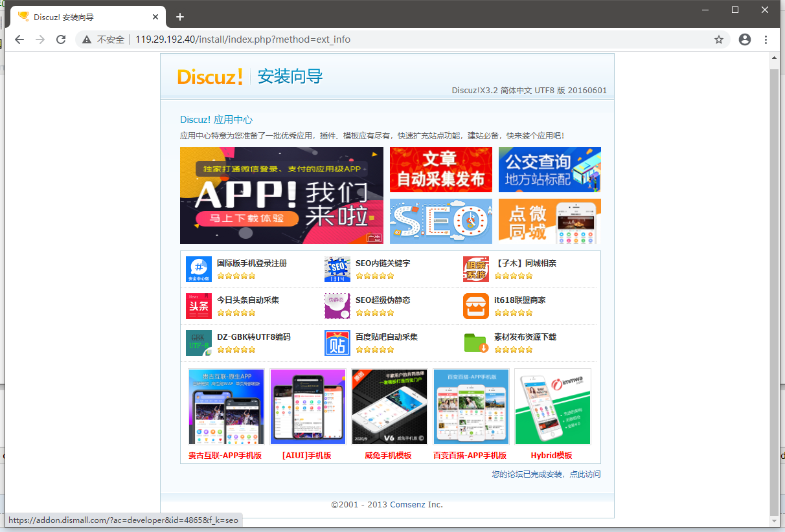
Task: Click the Discuz! 应用中心 heading
Action: click(x=216, y=120)
